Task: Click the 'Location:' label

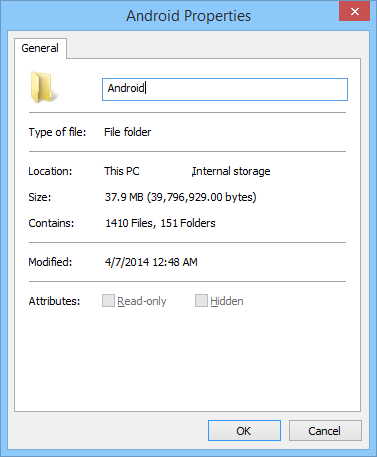Action: (50, 171)
